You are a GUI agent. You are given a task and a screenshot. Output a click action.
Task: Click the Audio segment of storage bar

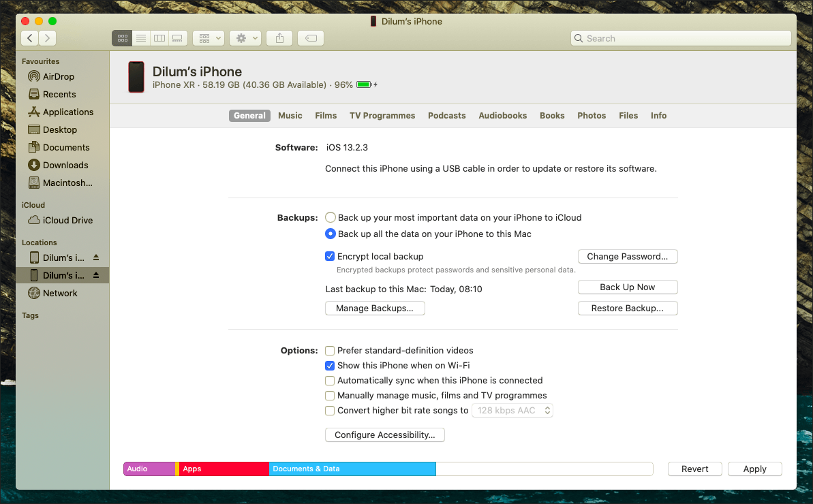point(149,469)
